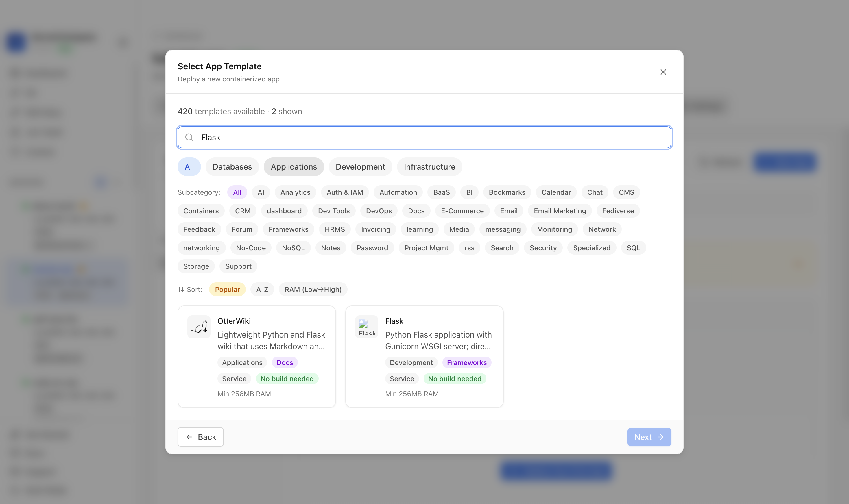
Task: Filter by AI subcategory
Action: point(261,192)
